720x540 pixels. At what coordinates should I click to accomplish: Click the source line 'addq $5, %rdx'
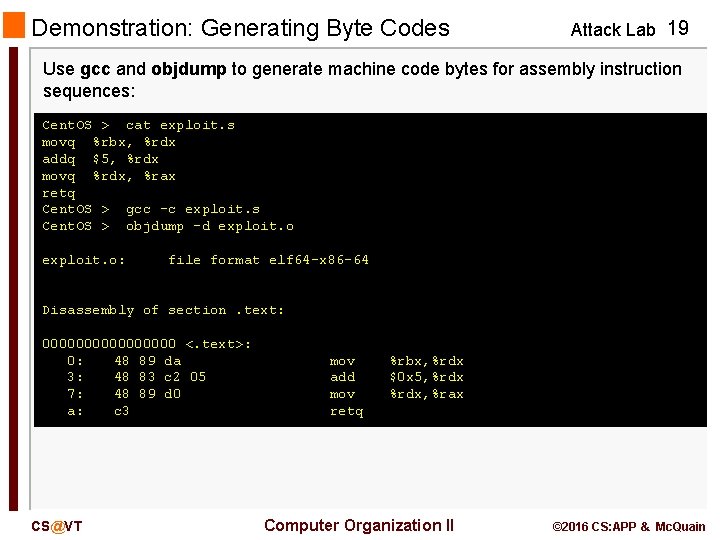(x=100, y=159)
